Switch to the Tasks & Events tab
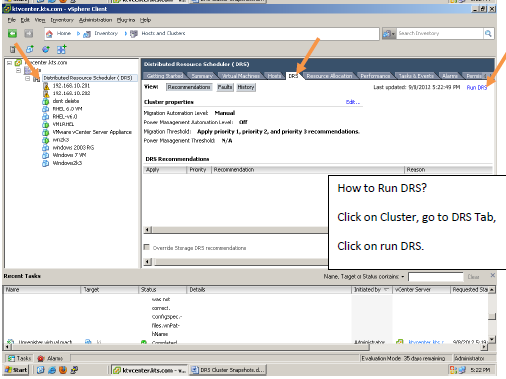 (416, 76)
